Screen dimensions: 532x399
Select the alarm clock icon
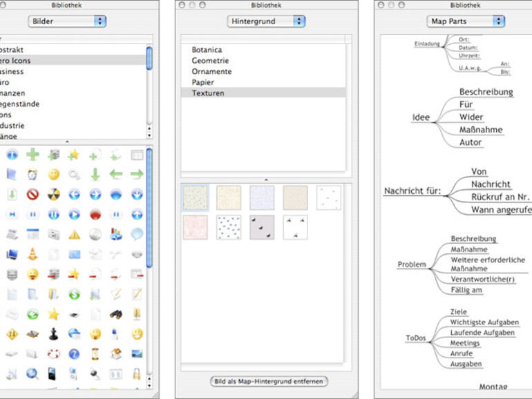32,174
